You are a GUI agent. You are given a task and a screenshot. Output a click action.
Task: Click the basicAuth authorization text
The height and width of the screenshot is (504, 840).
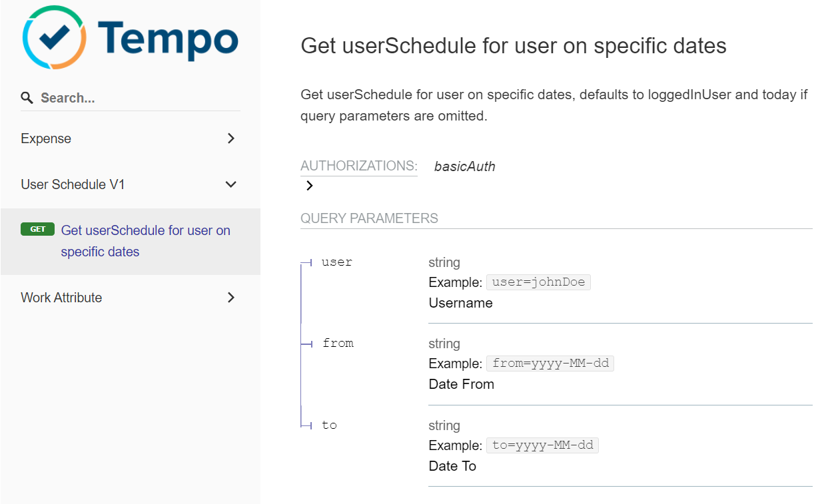pos(464,166)
